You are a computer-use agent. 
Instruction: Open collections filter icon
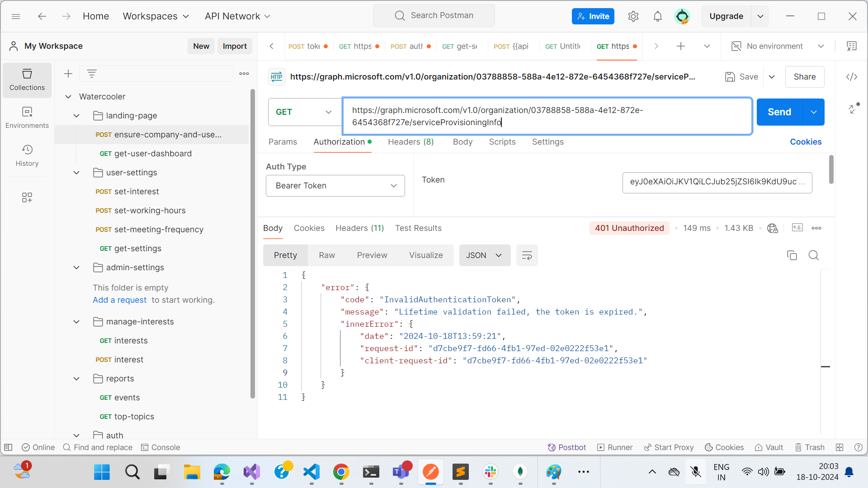(92, 74)
